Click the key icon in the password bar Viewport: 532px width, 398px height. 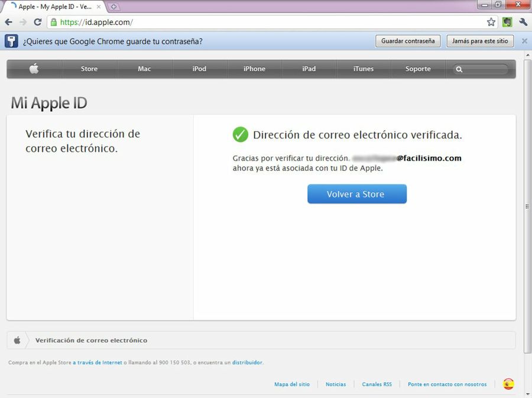pyautogui.click(x=10, y=41)
